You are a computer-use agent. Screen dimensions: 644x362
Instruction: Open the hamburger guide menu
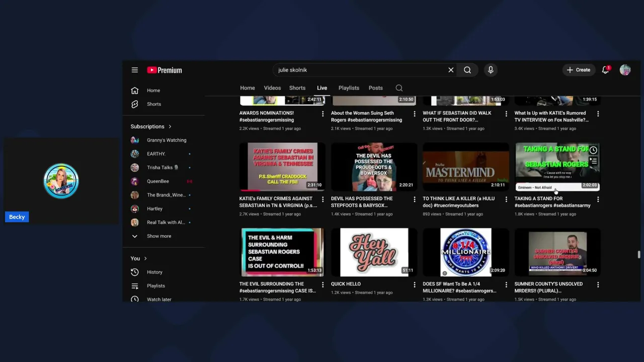pos(135,70)
